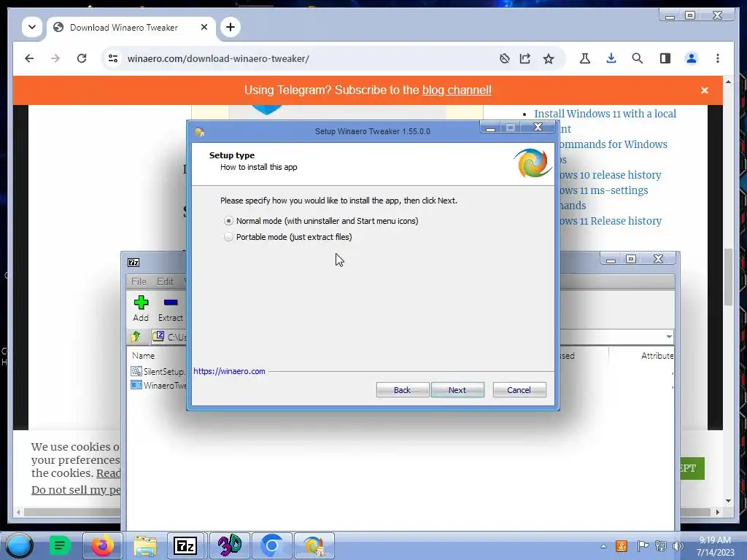Open the Start menu orb
Screen dimensions: 747x560
(x=20, y=545)
